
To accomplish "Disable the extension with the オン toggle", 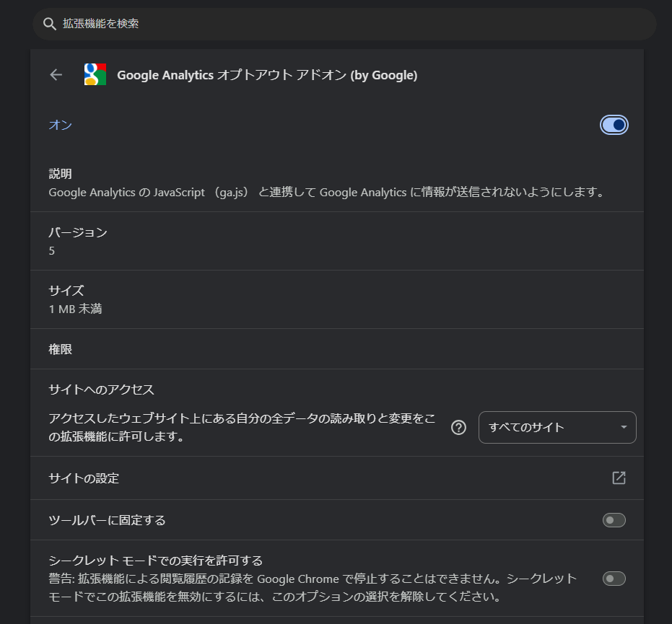I will [x=614, y=125].
